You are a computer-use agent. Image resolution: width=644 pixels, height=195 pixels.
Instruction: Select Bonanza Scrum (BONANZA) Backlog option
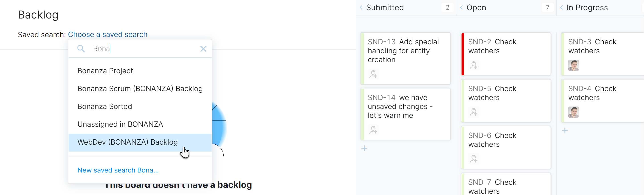point(140,88)
